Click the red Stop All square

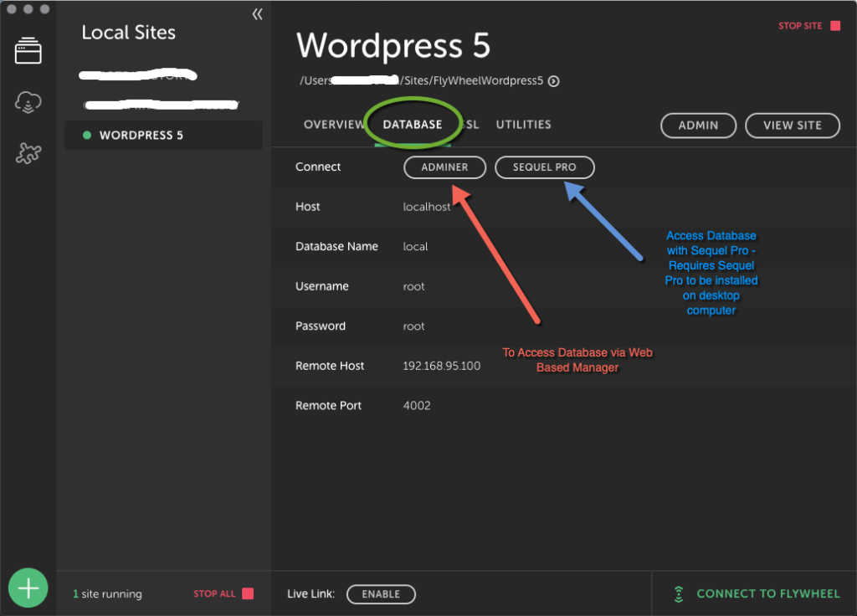click(x=248, y=593)
